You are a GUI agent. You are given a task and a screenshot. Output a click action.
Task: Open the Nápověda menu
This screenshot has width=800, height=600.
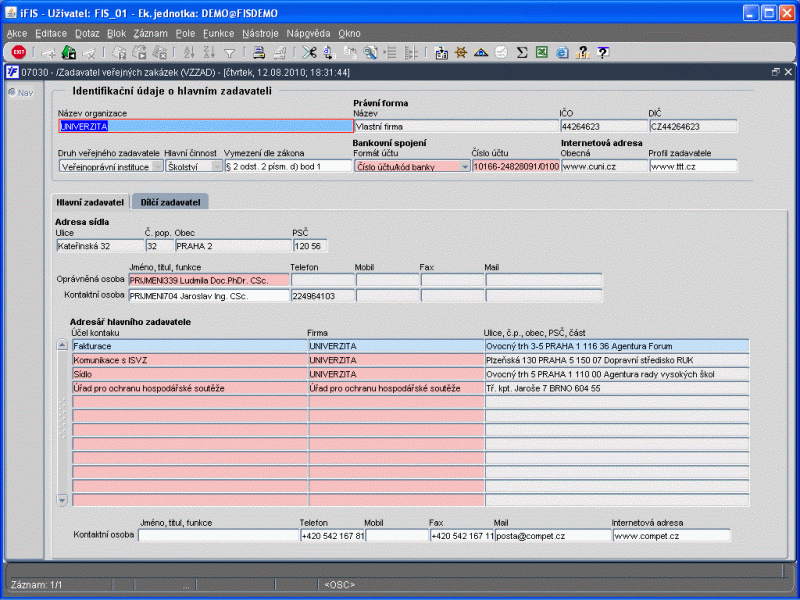click(308, 33)
